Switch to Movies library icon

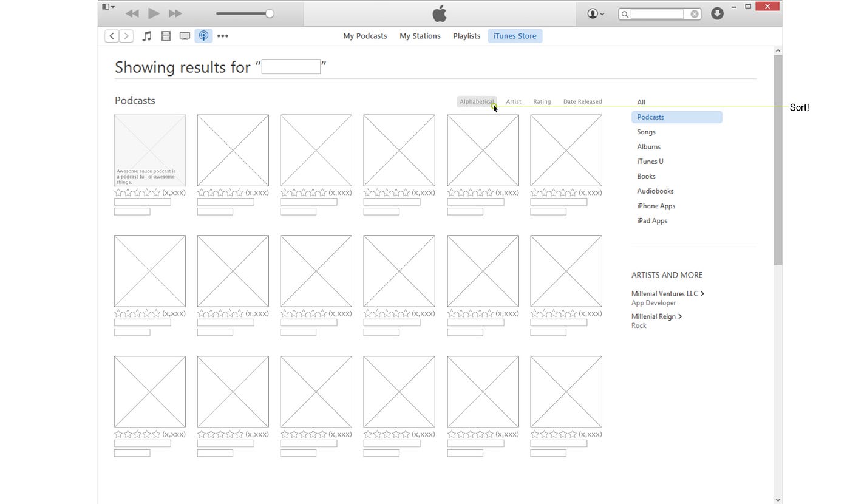pos(166,36)
